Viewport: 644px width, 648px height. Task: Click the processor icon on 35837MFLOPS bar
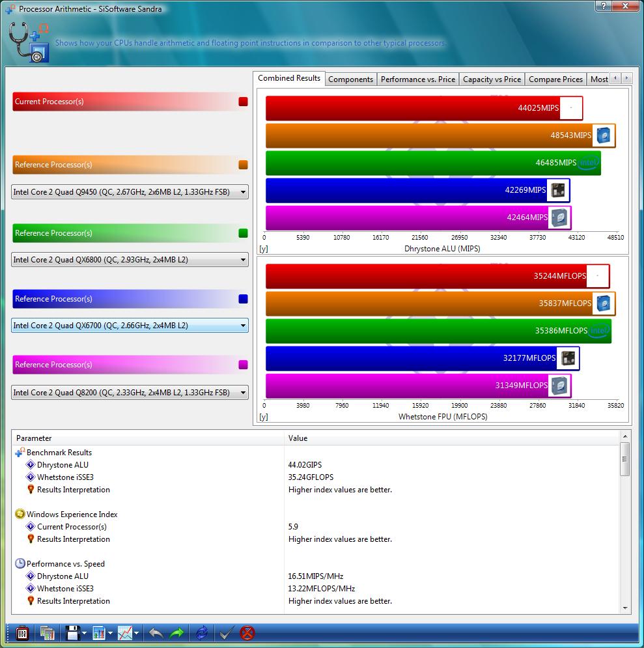pyautogui.click(x=604, y=303)
